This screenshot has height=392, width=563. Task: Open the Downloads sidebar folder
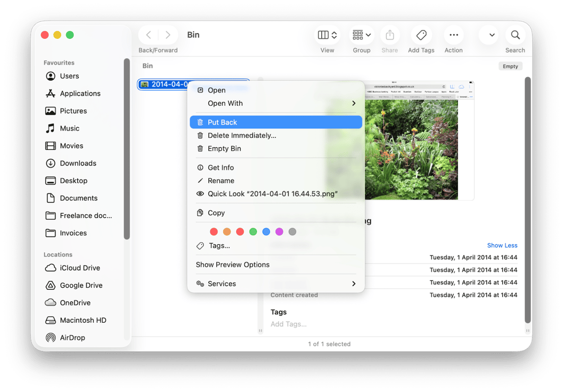pos(78,163)
